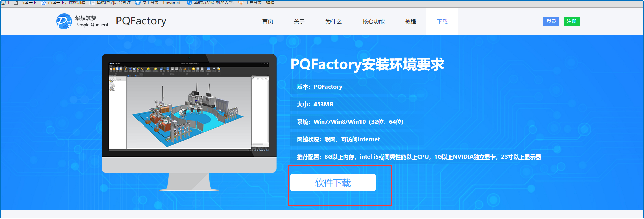The height and width of the screenshot is (219, 644).
Task: Click the 网络状况: 联网，可访问Internet line
Action: [x=338, y=139]
